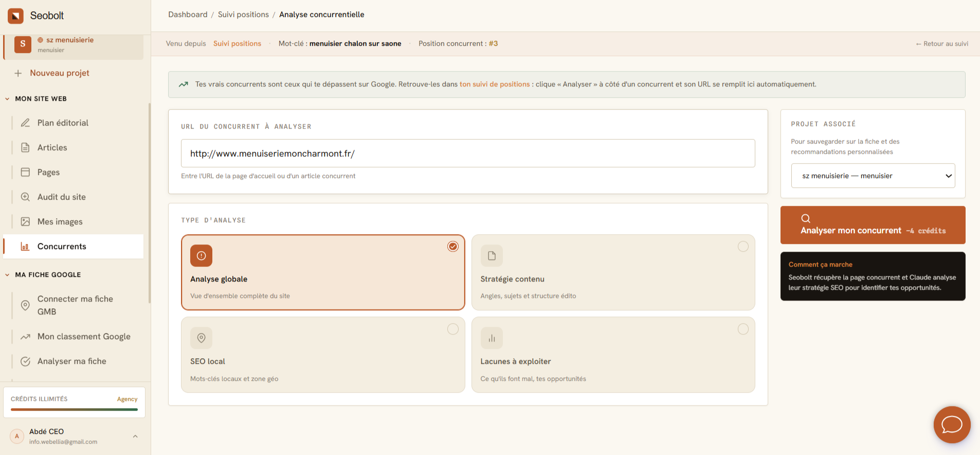Expand the Abdé CEO account menu
The image size is (980, 455).
coord(135,436)
